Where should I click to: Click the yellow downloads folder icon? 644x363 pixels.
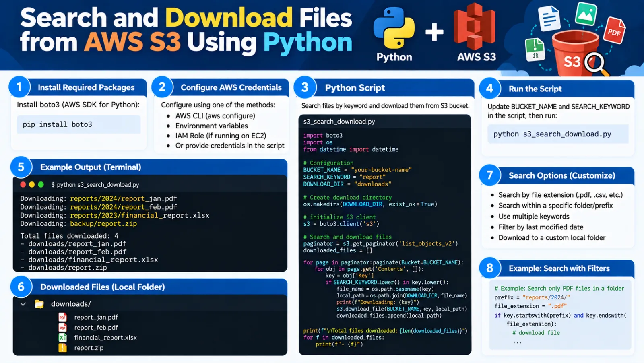[39, 304]
